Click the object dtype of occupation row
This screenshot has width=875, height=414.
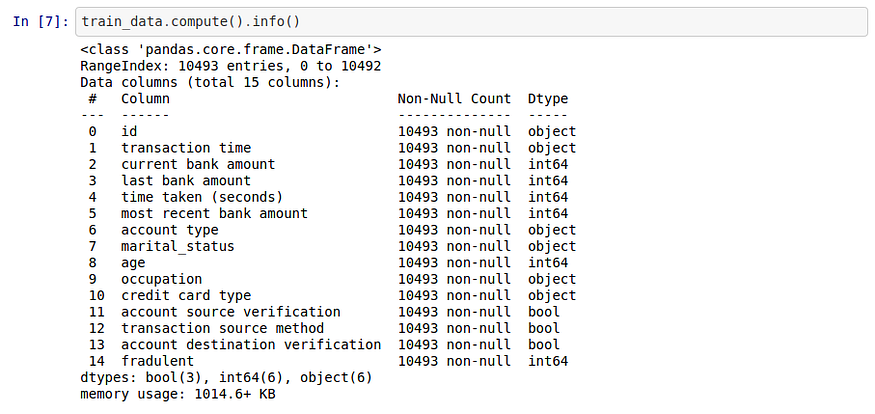pyautogui.click(x=552, y=279)
